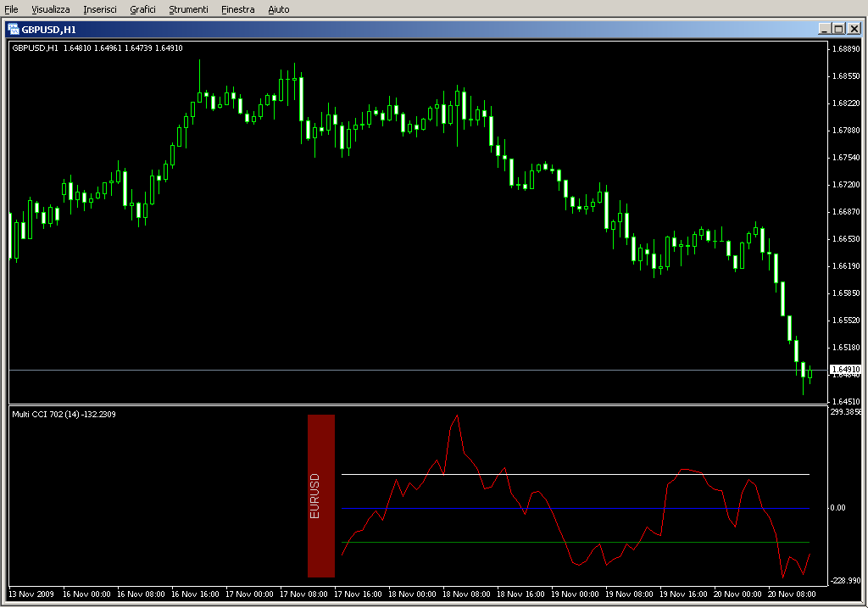The height and width of the screenshot is (608, 868).
Task: Click the 1.68220 price scale label
Action: [x=847, y=103]
